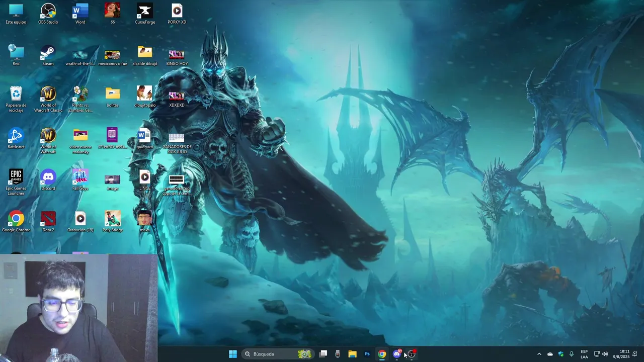Select the Steam desktop shortcut
The width and height of the screenshot is (644, 362).
(48, 55)
